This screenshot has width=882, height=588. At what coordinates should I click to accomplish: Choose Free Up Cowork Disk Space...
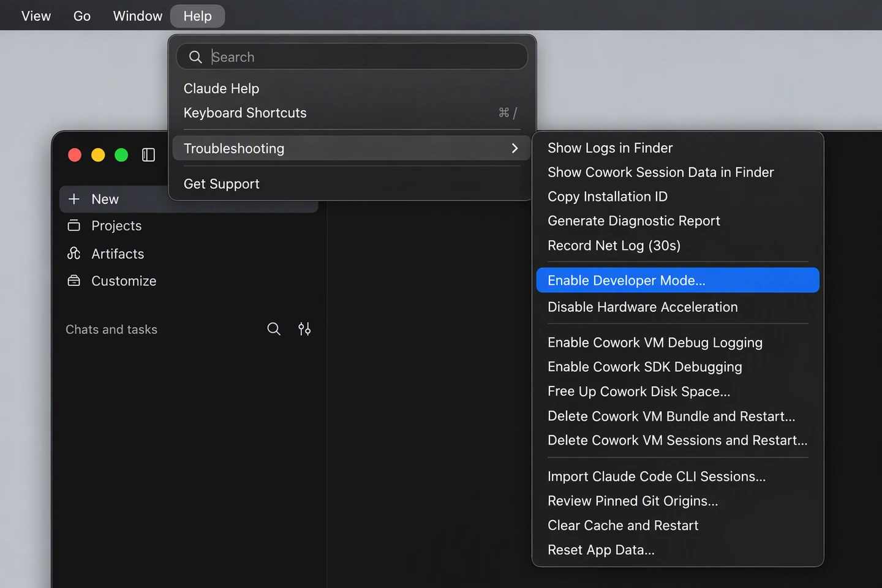(x=677, y=391)
